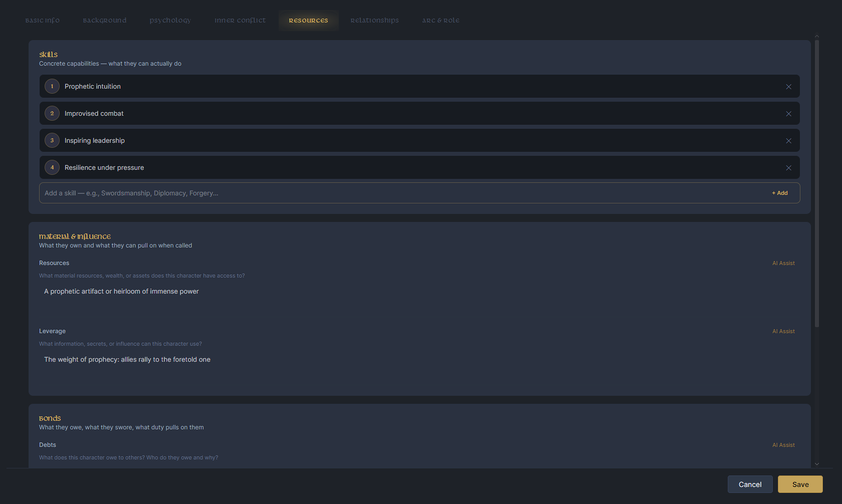Click the number 4 skill badge
Viewport: 842px width, 504px height.
(x=52, y=167)
